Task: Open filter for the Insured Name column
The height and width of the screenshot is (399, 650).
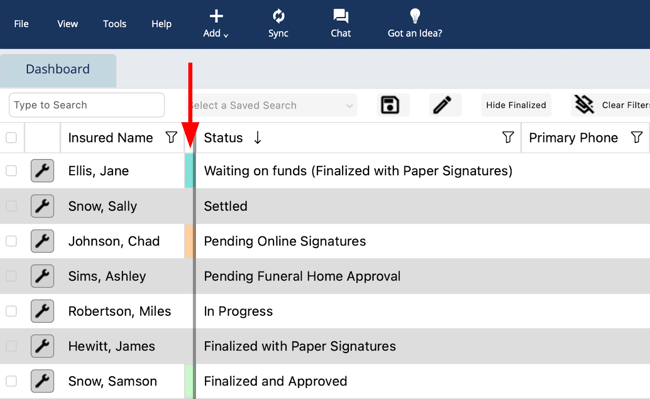Action: (x=171, y=137)
